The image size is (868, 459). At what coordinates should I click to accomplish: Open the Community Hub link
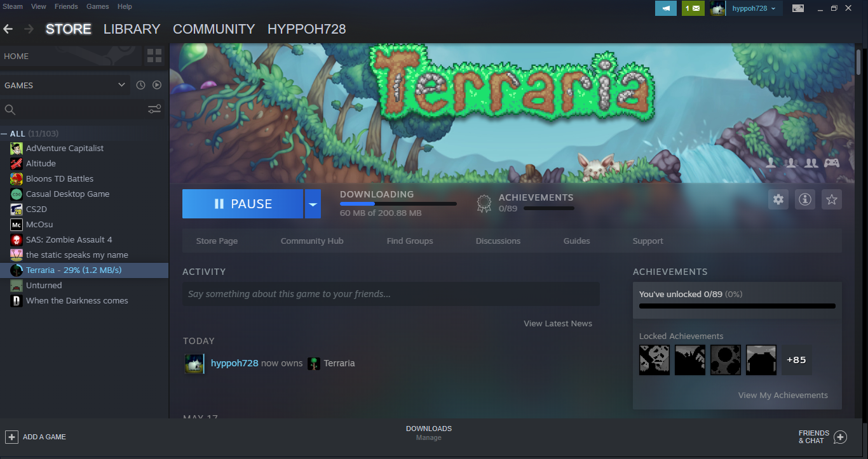click(312, 241)
